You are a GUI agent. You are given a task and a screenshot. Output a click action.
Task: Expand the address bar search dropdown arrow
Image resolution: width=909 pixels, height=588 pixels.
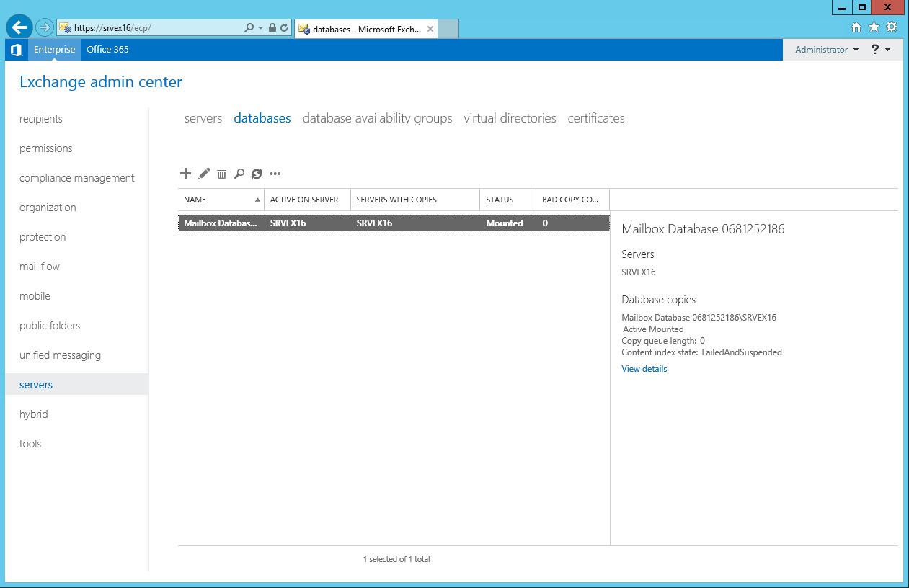pyautogui.click(x=260, y=28)
